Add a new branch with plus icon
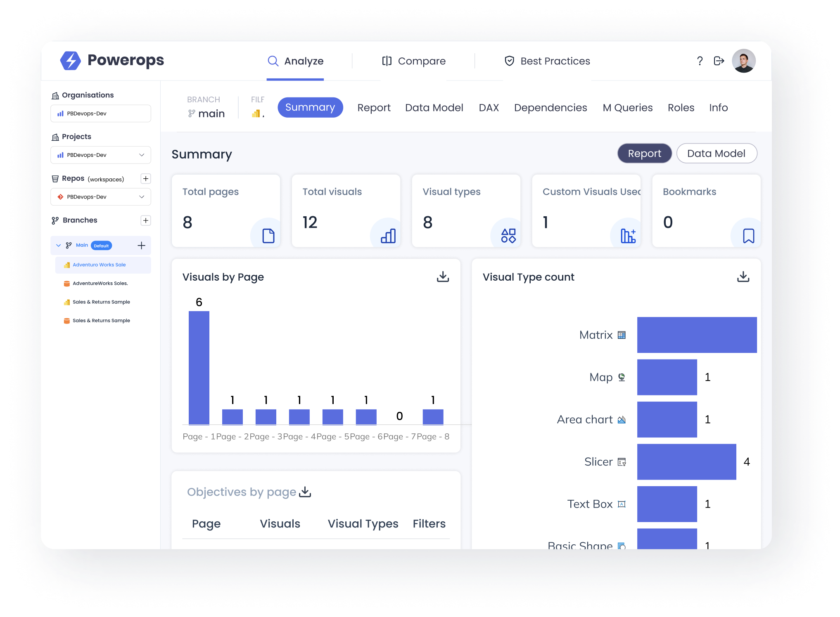 (145, 220)
